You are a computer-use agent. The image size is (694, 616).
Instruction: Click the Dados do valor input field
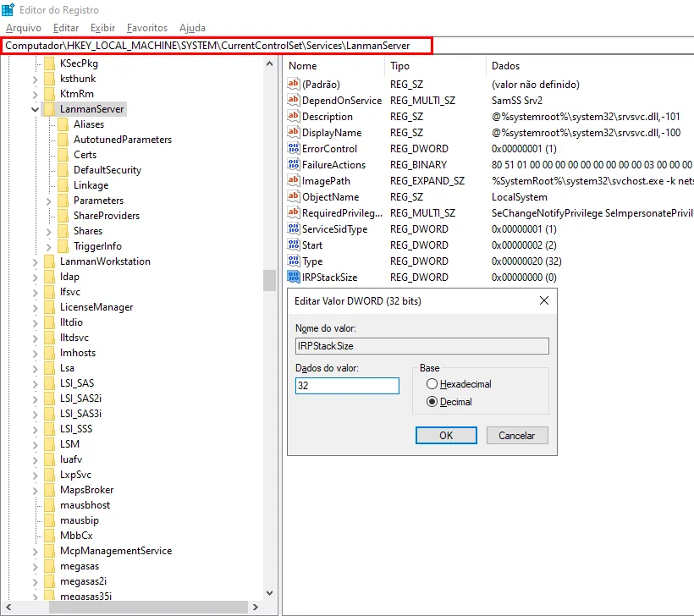point(347,386)
